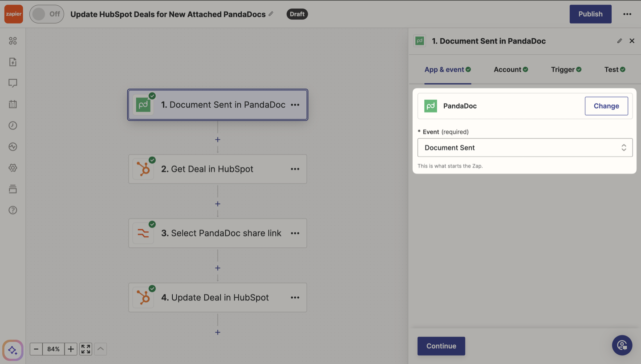The width and height of the screenshot is (641, 364).
Task: Open the comments icon in sidebar
Action: coord(13,83)
